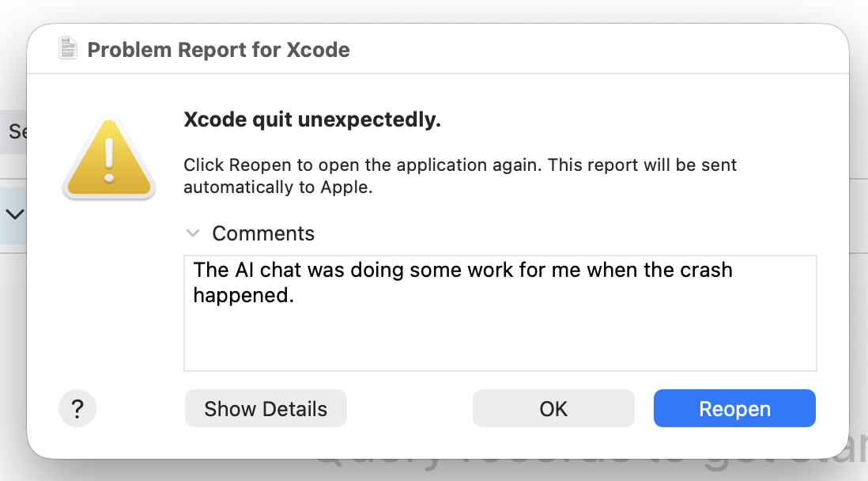The width and height of the screenshot is (868, 481).
Task: Expand the disclosure chevron on the left screen edge
Action: click(13, 214)
